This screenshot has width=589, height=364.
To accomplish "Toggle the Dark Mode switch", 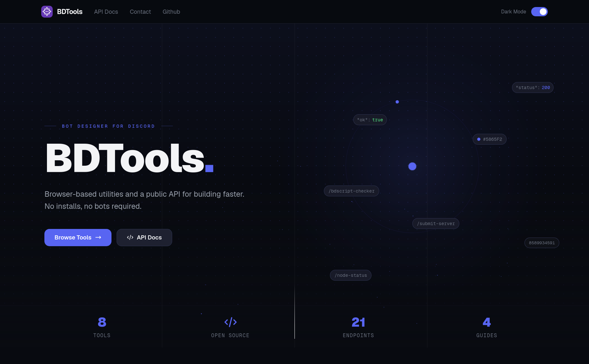I will [539, 12].
